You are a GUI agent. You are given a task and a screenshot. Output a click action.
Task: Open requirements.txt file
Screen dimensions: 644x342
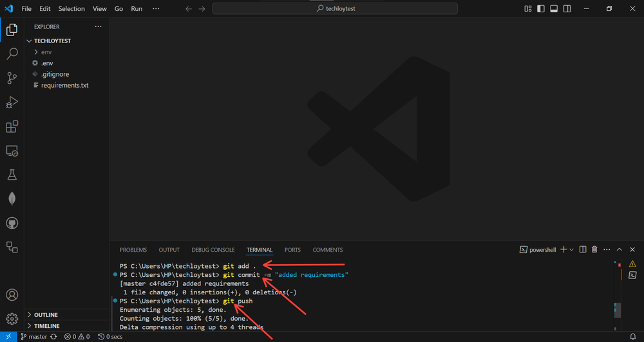click(64, 85)
